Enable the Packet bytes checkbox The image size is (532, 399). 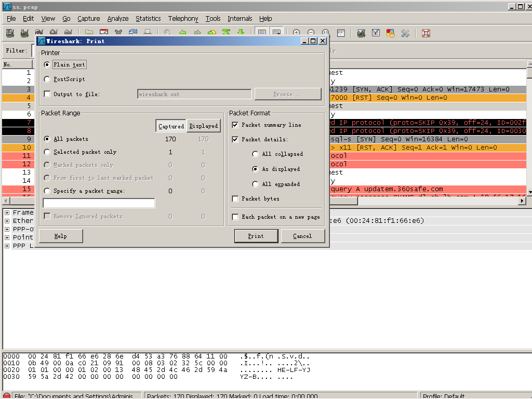(x=235, y=198)
